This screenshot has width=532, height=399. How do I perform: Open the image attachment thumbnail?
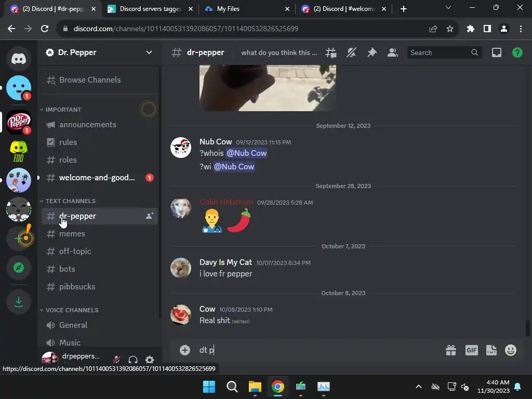pyautogui.click(x=268, y=88)
